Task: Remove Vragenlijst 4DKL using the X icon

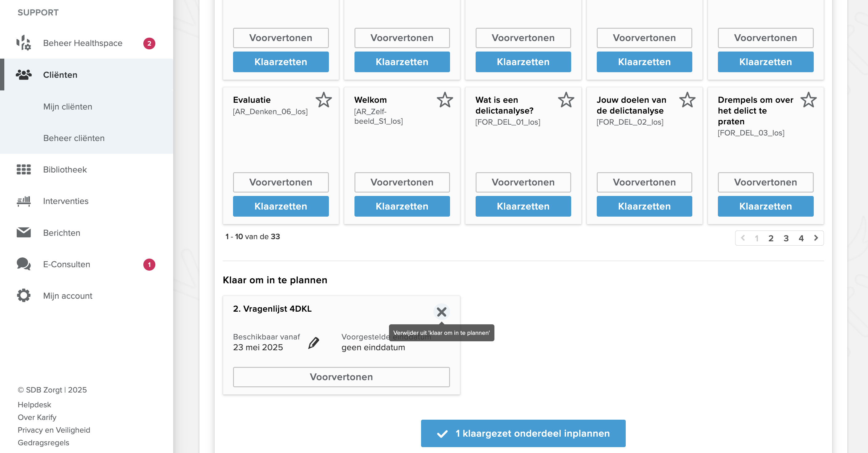Action: [x=441, y=312]
